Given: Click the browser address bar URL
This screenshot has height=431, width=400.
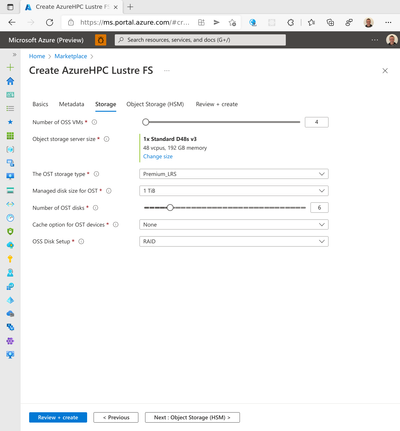Looking at the screenshot, I should [134, 22].
